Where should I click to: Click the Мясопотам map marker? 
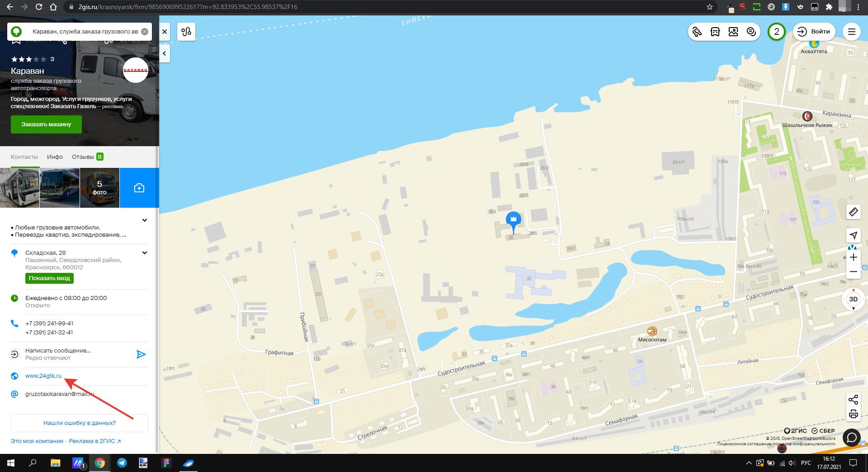(652, 331)
